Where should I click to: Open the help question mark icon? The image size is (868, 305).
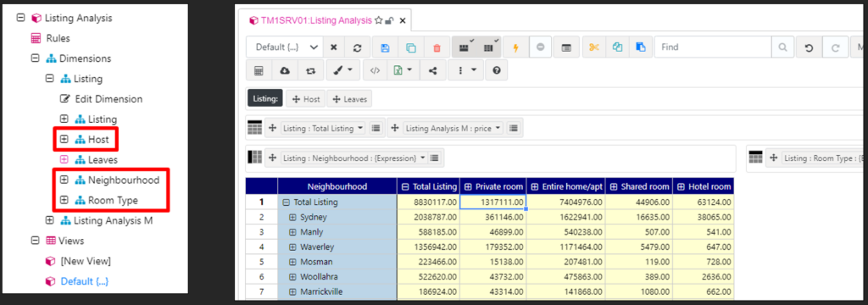click(497, 70)
